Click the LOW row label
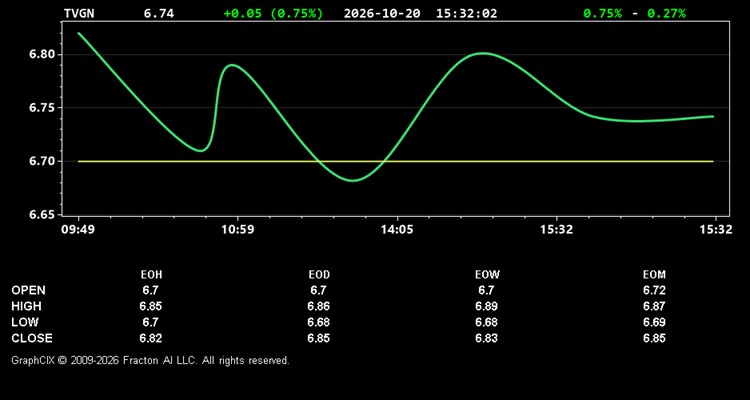Screen dimensions: 750x400 (x=25, y=322)
